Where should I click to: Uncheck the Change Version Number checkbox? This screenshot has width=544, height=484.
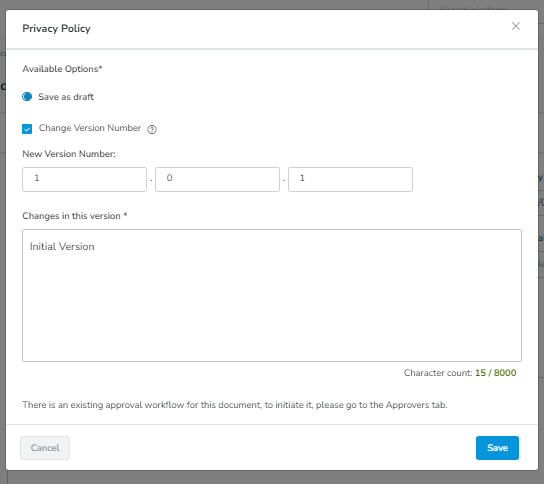click(27, 129)
